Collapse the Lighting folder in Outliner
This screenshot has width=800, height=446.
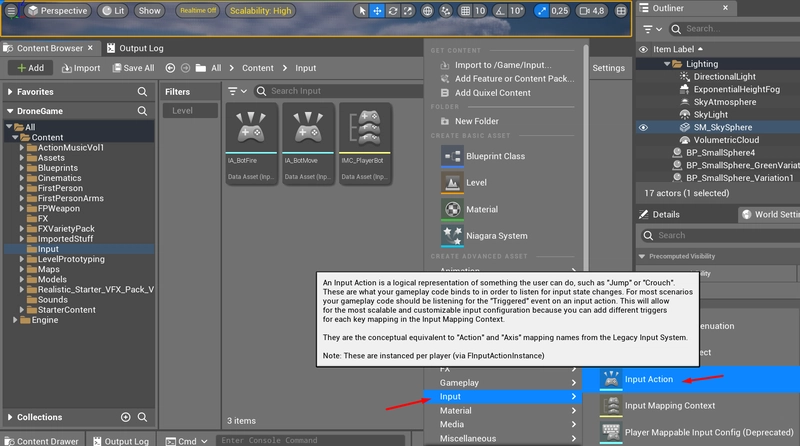667,64
